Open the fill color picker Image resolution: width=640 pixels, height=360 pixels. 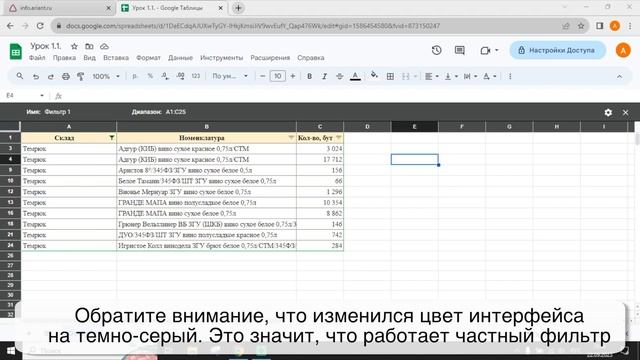374,76
